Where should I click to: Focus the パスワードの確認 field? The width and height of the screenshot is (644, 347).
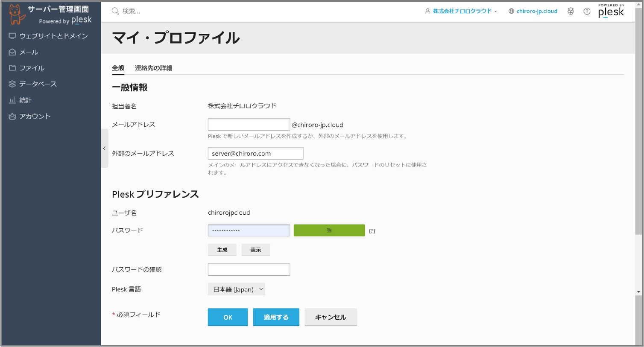pos(249,269)
